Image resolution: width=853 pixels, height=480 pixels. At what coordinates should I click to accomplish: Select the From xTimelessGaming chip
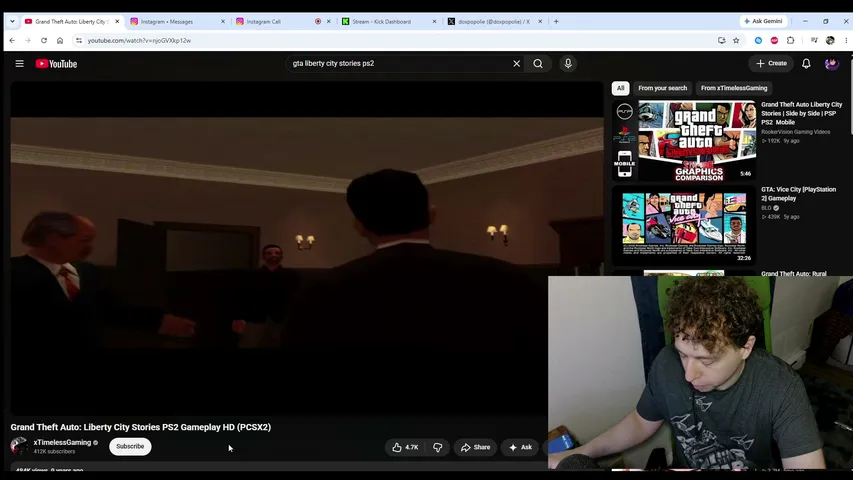point(734,88)
